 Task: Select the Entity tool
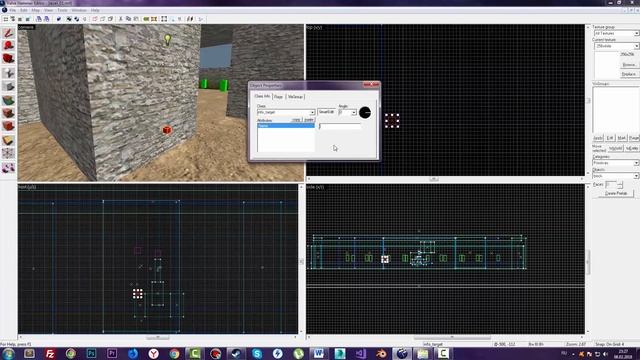(8, 73)
